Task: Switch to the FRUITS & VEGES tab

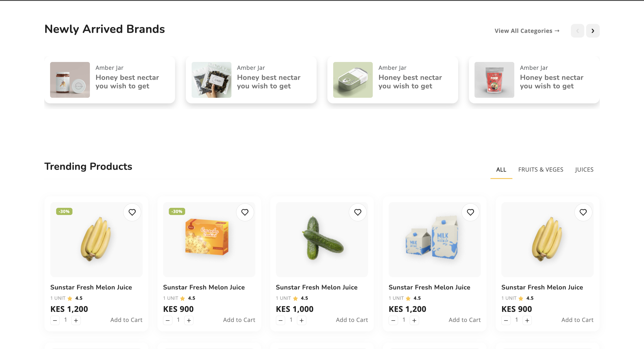Action: pos(540,169)
